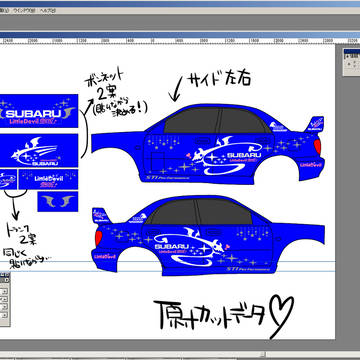Click the SUBARU text on the lower car door

(172, 247)
